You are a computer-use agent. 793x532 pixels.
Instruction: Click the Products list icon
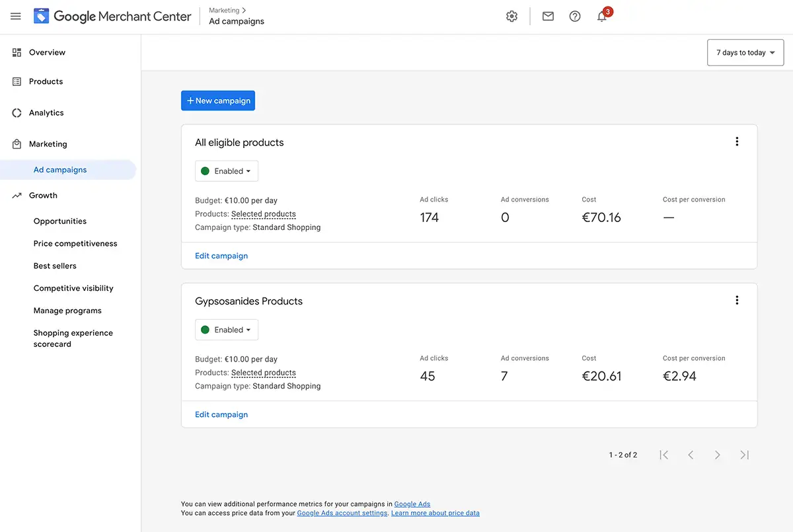coord(17,81)
